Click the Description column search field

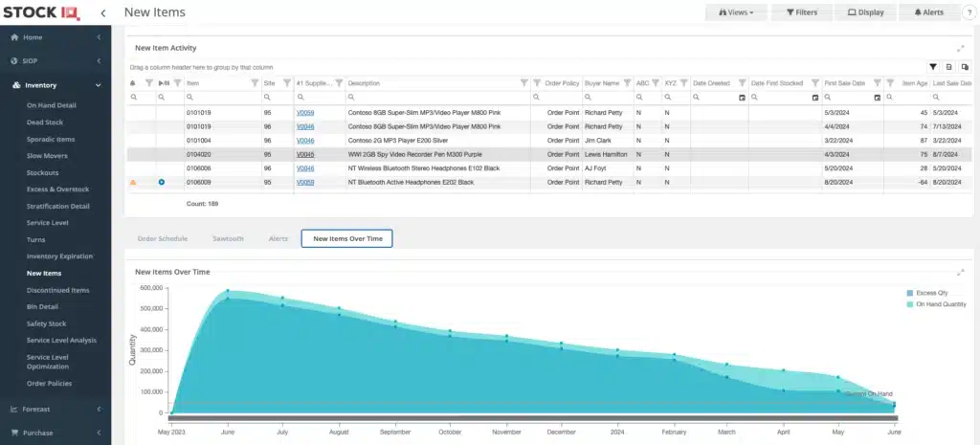pyautogui.click(x=437, y=99)
